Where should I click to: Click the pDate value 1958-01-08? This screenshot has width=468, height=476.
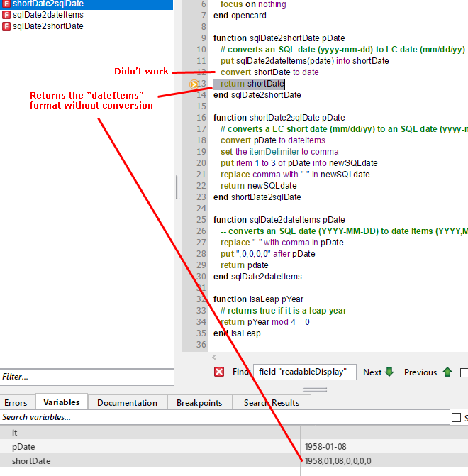(325, 446)
